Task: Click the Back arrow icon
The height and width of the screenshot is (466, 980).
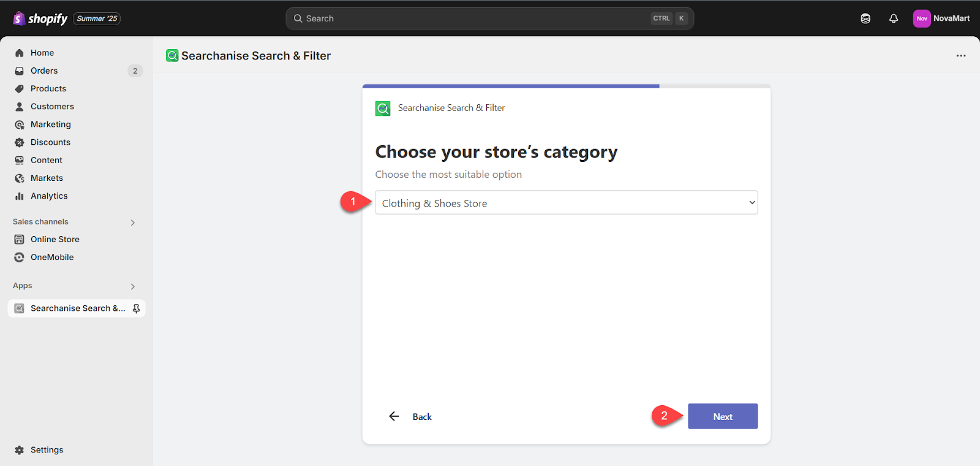Action: click(x=394, y=416)
